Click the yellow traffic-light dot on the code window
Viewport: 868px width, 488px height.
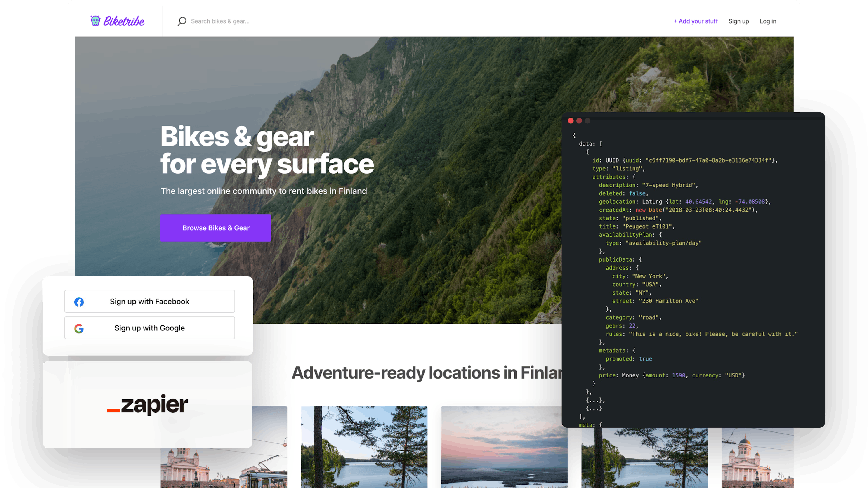point(580,121)
